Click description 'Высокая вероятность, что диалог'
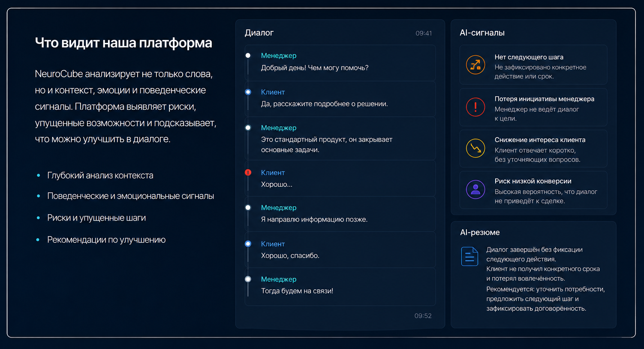Viewport: 644px width, 349px height. pos(546,192)
